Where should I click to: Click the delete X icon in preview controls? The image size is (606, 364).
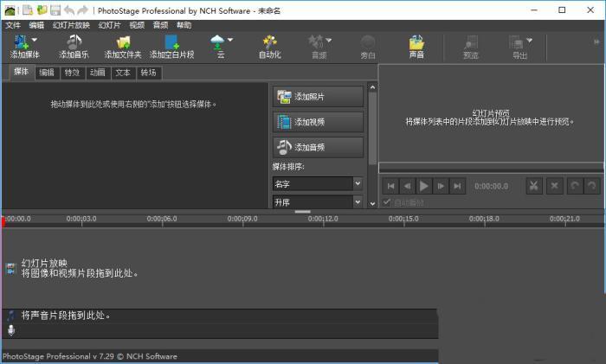coord(554,186)
